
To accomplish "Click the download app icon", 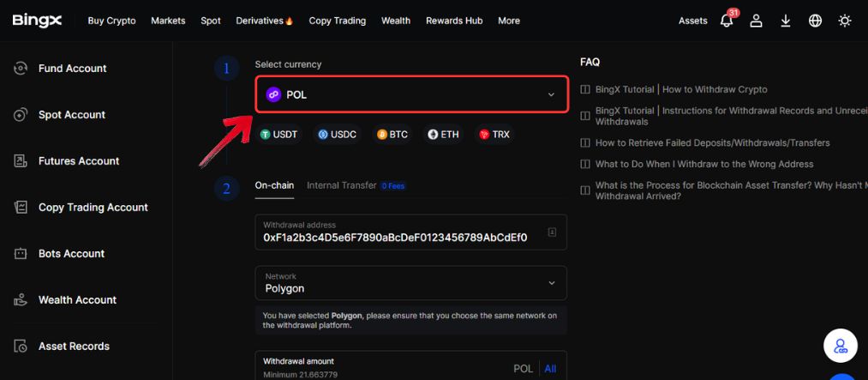I will pyautogui.click(x=786, y=21).
